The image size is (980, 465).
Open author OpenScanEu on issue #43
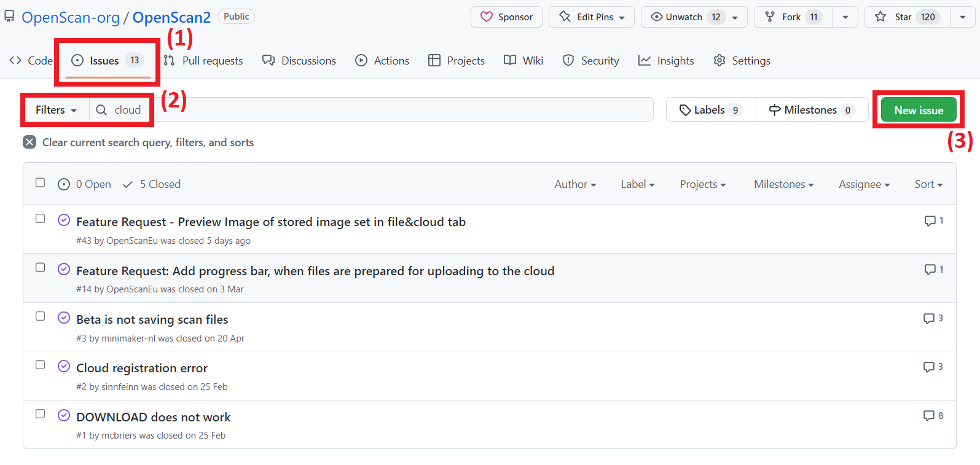[x=132, y=241]
